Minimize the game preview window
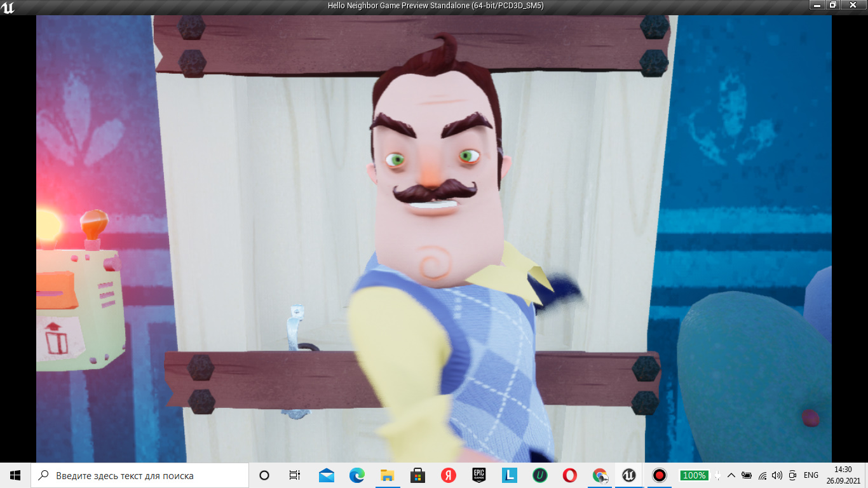 [818, 5]
